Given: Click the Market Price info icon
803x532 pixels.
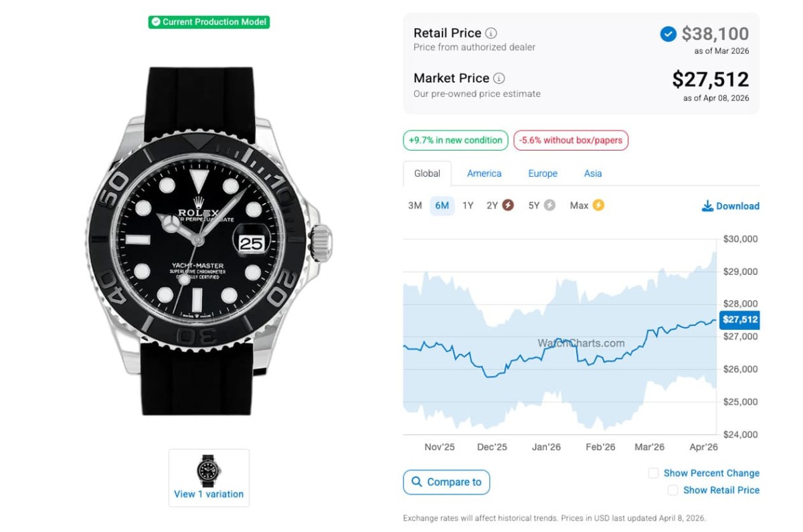Looking at the screenshot, I should tap(499, 78).
